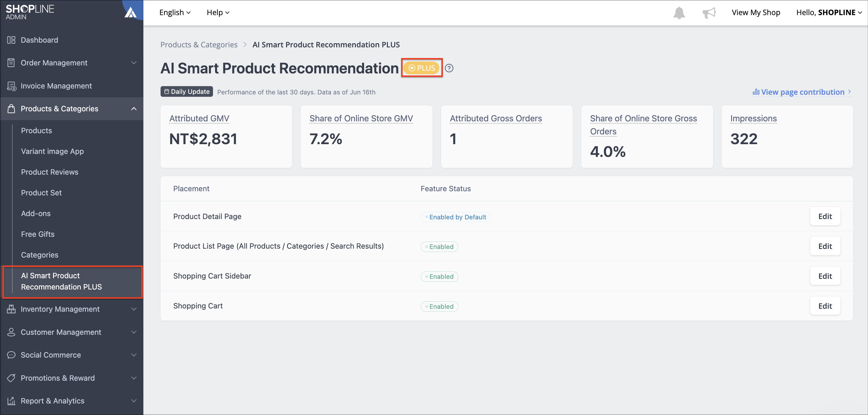Screen dimensions: 868x415
Task: Click the SHOPLINE Admin logo
Action: click(x=30, y=12)
